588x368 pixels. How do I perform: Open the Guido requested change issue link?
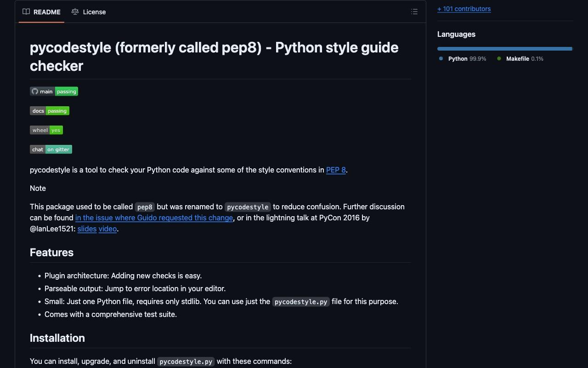pos(154,218)
